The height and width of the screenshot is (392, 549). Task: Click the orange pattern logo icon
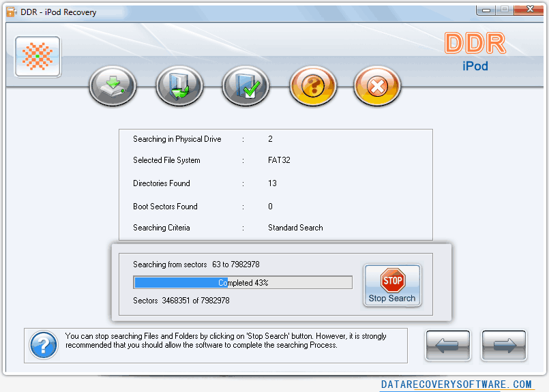(x=38, y=57)
